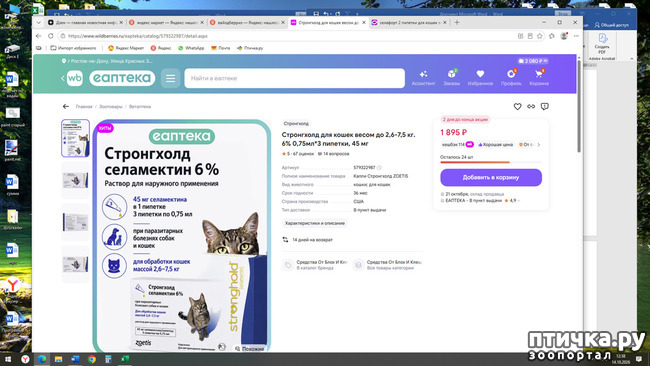Open tab search dropdown arrow
Screen dimensions: 650x366
39,22
